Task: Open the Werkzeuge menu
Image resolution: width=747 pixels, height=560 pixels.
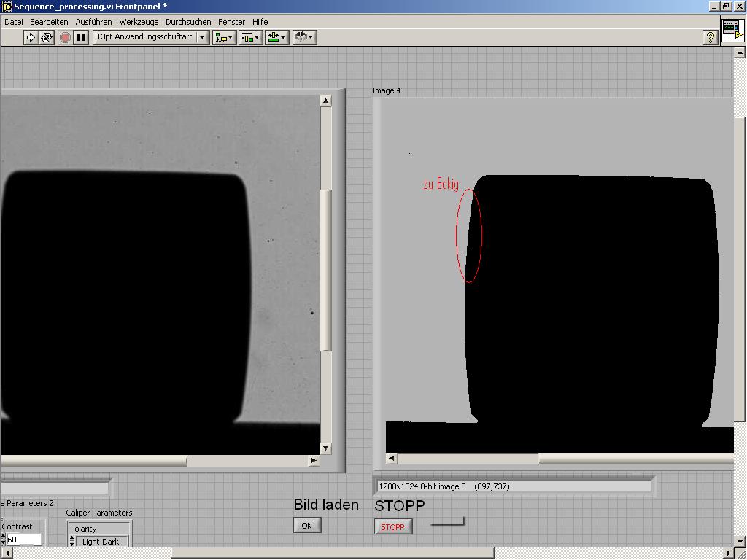Action: [x=139, y=22]
